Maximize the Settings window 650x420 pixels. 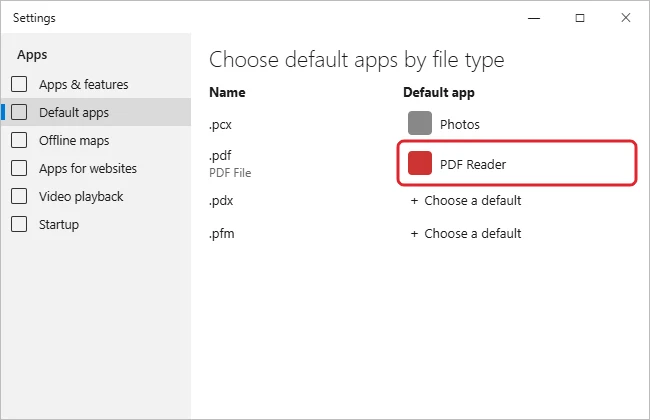tap(580, 18)
